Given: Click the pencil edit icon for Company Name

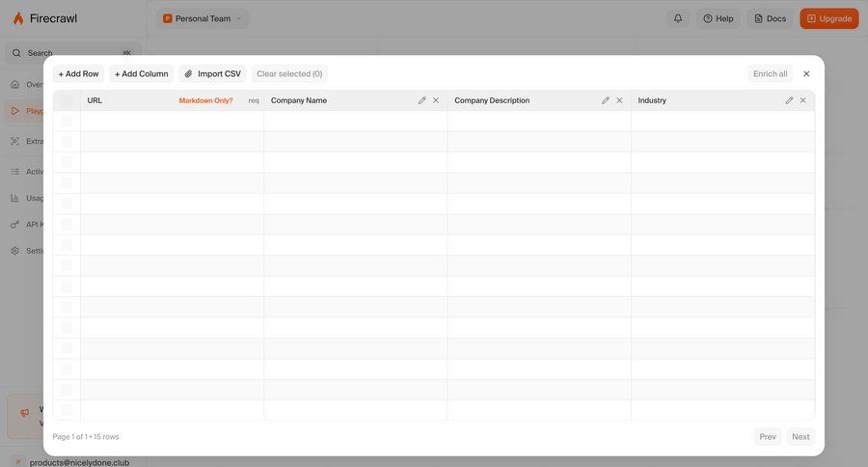Looking at the screenshot, I should coord(421,100).
